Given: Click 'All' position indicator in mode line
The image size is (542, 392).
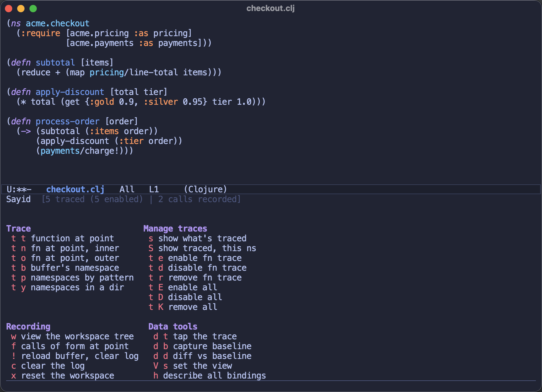Looking at the screenshot, I should [127, 189].
